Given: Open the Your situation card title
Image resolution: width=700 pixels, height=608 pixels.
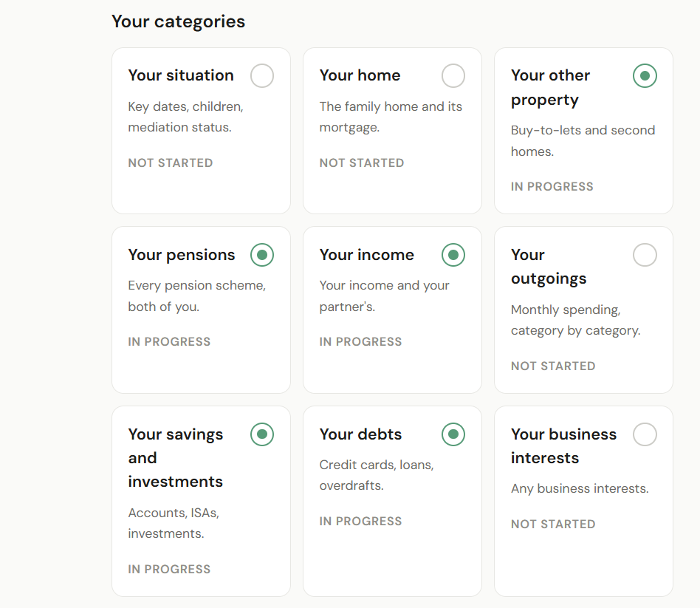Looking at the screenshot, I should [x=181, y=75].
